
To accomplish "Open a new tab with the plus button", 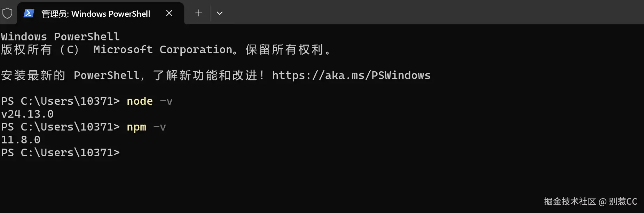I will [x=199, y=13].
